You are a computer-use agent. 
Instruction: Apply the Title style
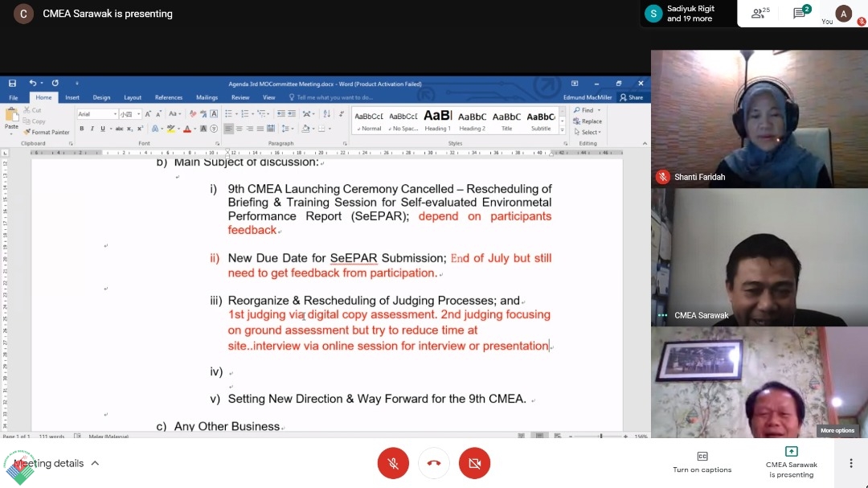pos(506,121)
